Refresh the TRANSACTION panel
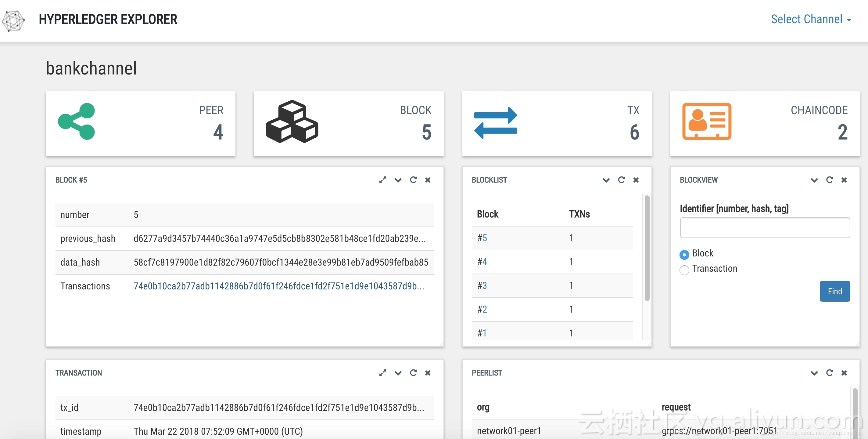The width and height of the screenshot is (868, 439). 413,372
